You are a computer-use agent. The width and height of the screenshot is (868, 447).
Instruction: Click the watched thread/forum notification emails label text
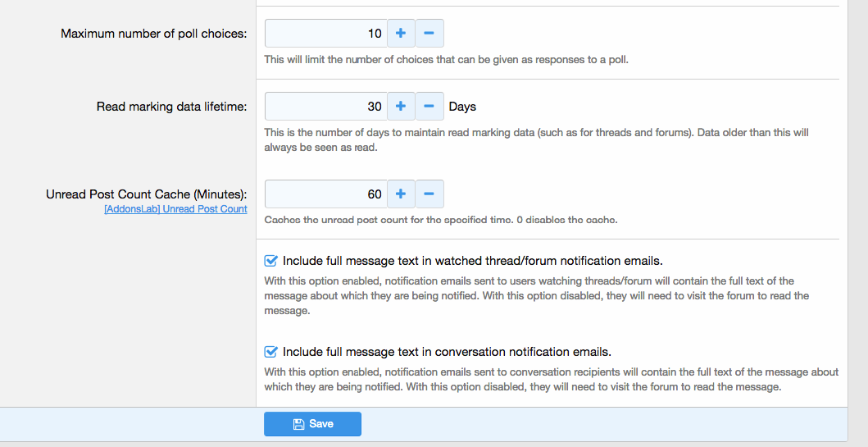point(472,261)
